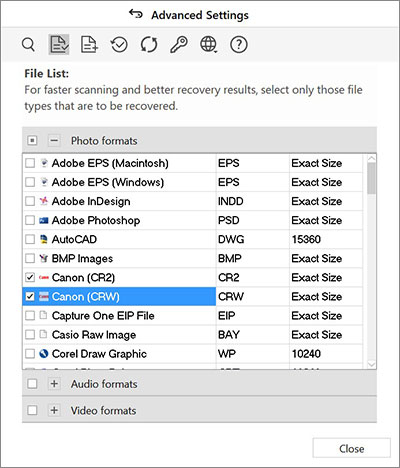The height and width of the screenshot is (468, 400).
Task: Click the back arrow beside Advanced Settings
Action: [136, 14]
